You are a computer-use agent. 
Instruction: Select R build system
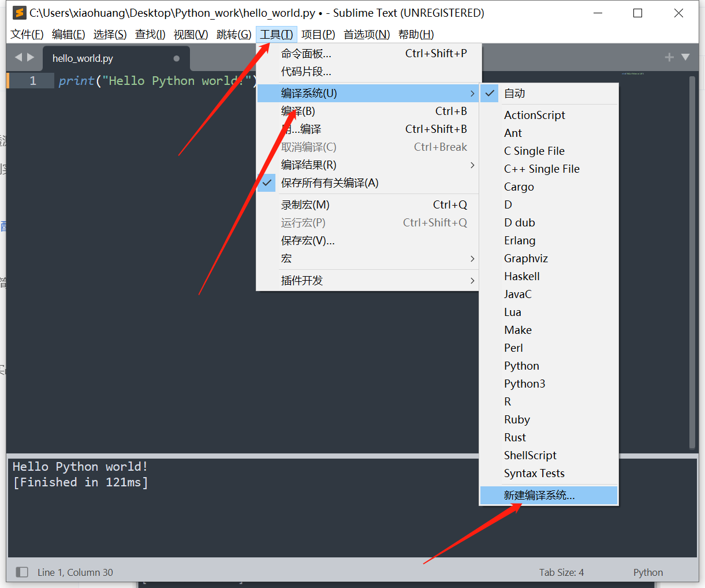(549, 401)
